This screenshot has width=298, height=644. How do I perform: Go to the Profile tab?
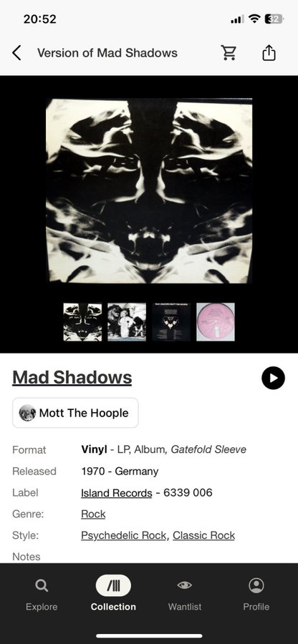click(256, 594)
